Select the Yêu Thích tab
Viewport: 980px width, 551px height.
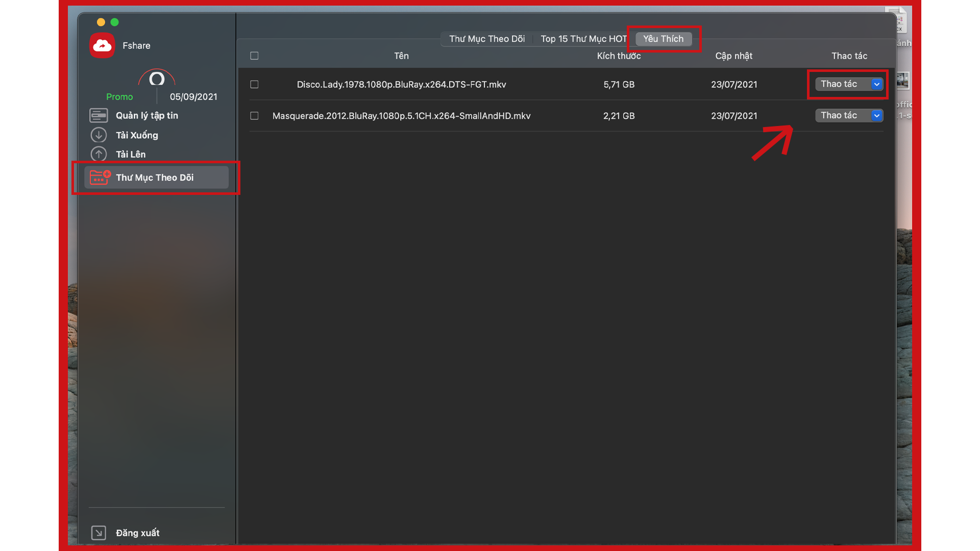(x=663, y=39)
